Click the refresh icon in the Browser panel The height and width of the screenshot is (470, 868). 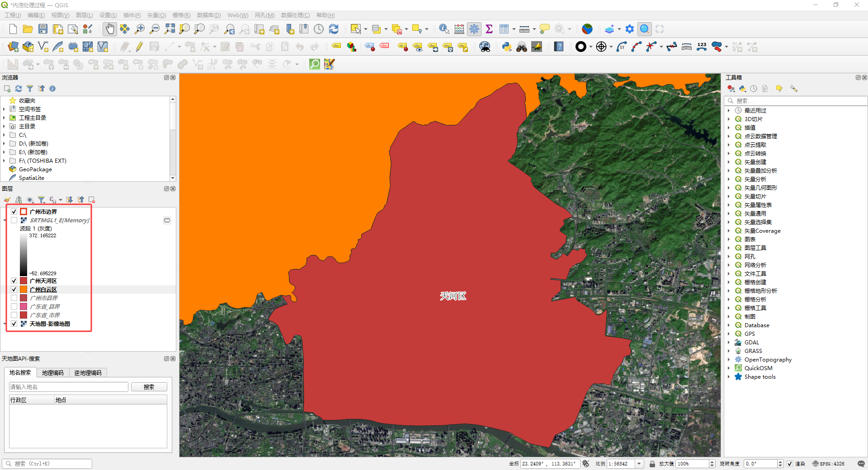[19, 89]
